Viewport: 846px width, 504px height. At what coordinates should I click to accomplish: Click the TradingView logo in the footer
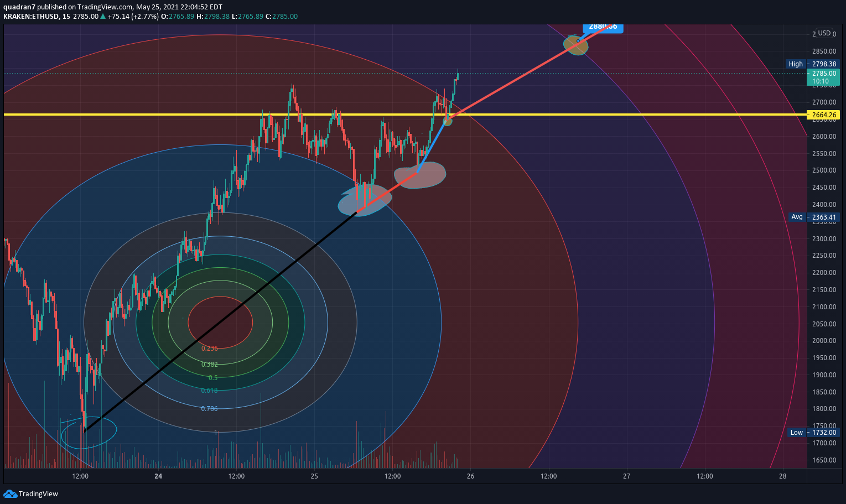point(30,493)
